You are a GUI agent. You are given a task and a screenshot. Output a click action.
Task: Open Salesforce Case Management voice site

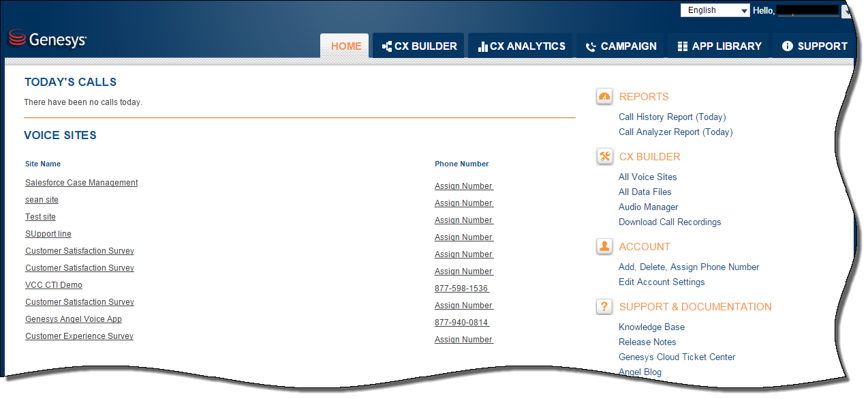(82, 183)
